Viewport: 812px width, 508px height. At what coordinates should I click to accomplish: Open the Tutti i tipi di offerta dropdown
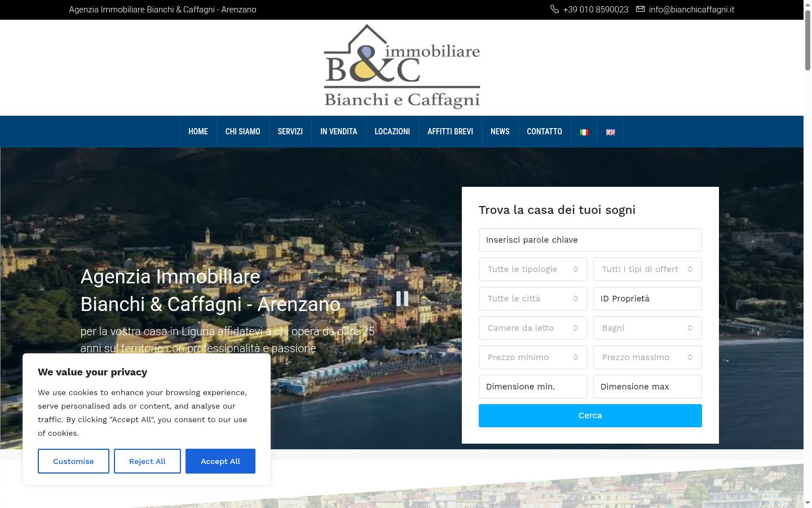point(647,269)
